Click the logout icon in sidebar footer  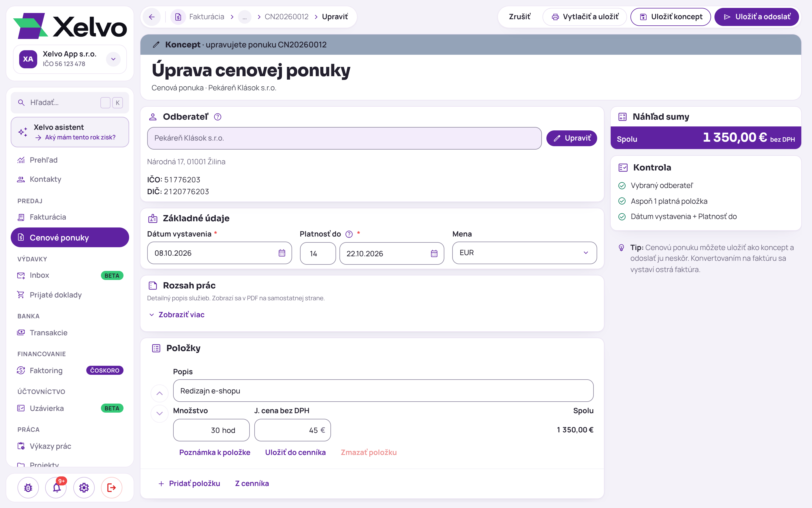pos(111,487)
